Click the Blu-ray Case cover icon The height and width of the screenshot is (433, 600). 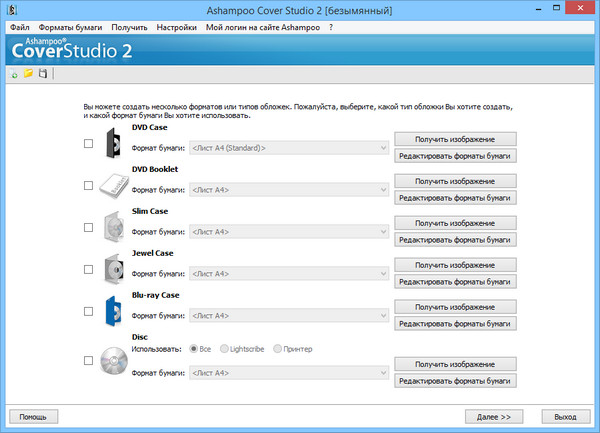coord(113,313)
